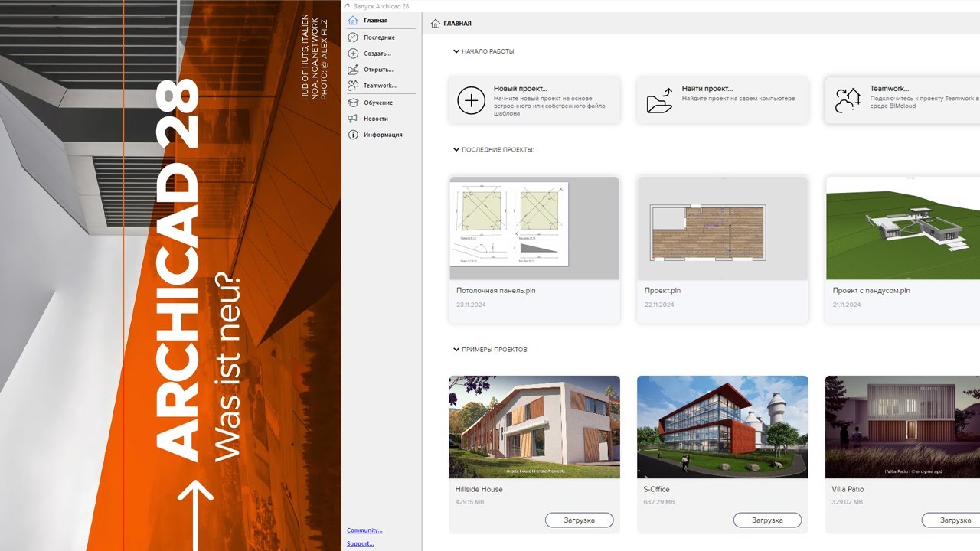Collapse the НАЧАЛО РАБОТЫ section
The width and height of the screenshot is (980, 551).
456,51
